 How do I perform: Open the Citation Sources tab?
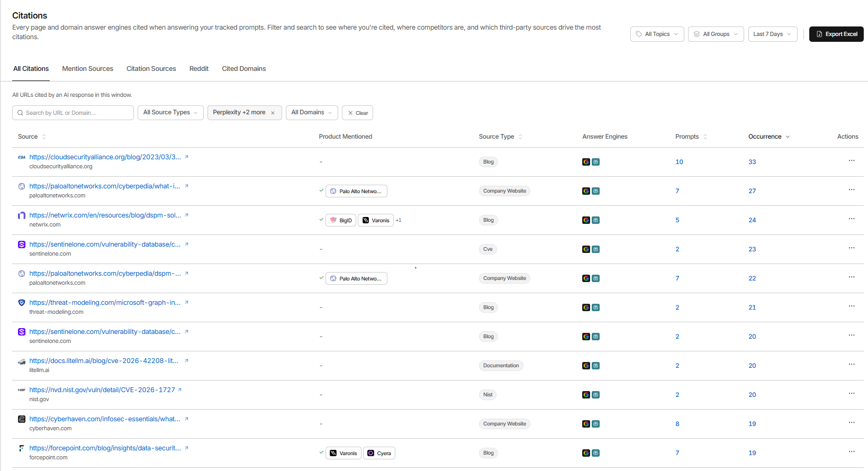(x=151, y=69)
